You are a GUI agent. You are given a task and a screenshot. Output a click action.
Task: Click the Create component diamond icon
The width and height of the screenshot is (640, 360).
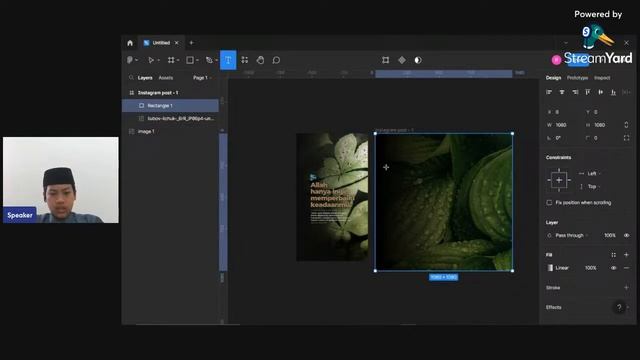point(402,60)
